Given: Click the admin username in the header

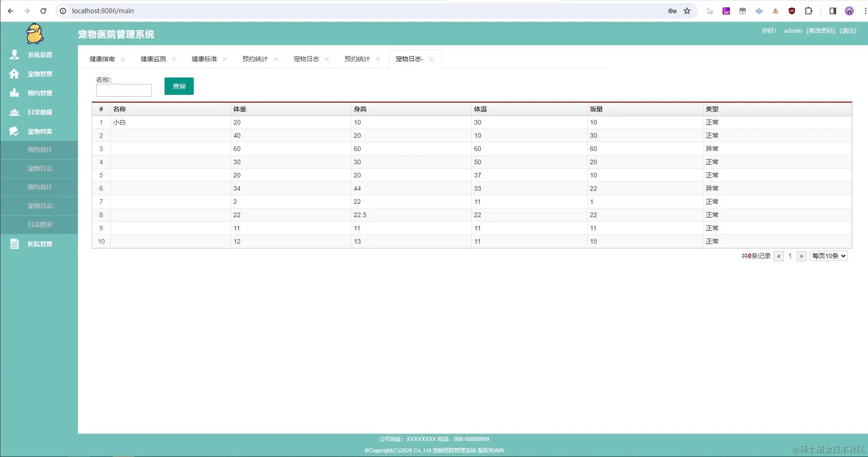Looking at the screenshot, I should (793, 31).
